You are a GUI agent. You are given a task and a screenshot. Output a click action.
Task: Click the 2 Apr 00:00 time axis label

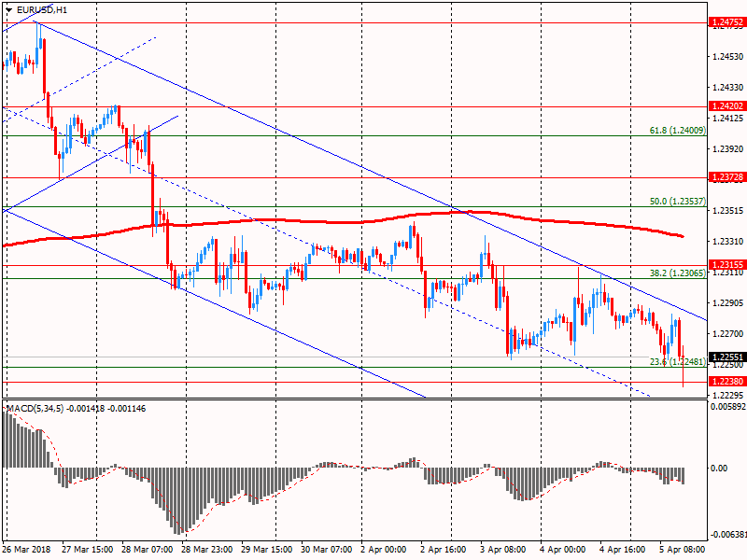pyautogui.click(x=384, y=550)
